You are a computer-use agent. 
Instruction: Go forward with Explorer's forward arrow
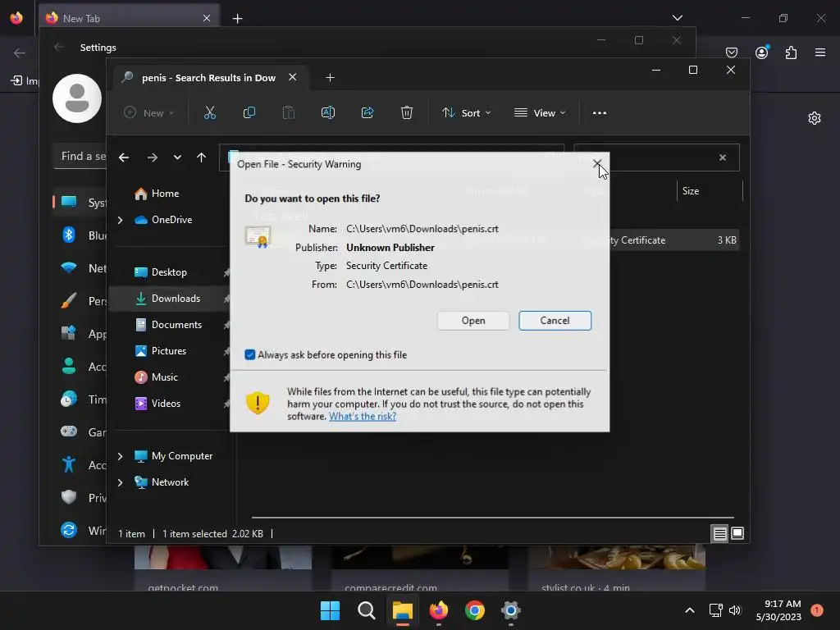point(152,157)
